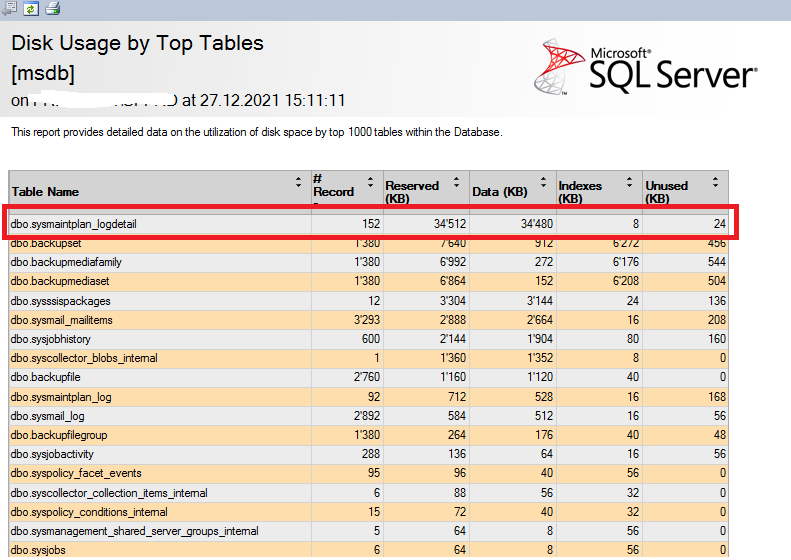
Task: Sort by the Reserved (KB) column arrows
Action: point(457,182)
